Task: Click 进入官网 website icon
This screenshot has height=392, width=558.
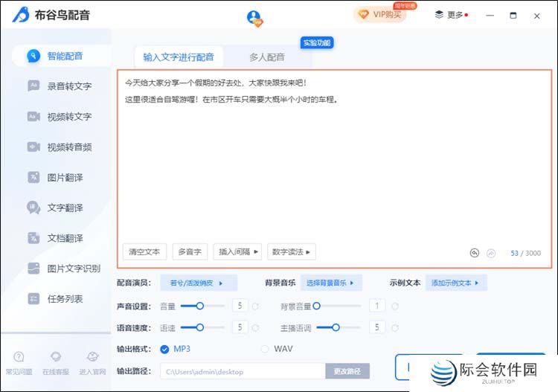Action: point(92,356)
